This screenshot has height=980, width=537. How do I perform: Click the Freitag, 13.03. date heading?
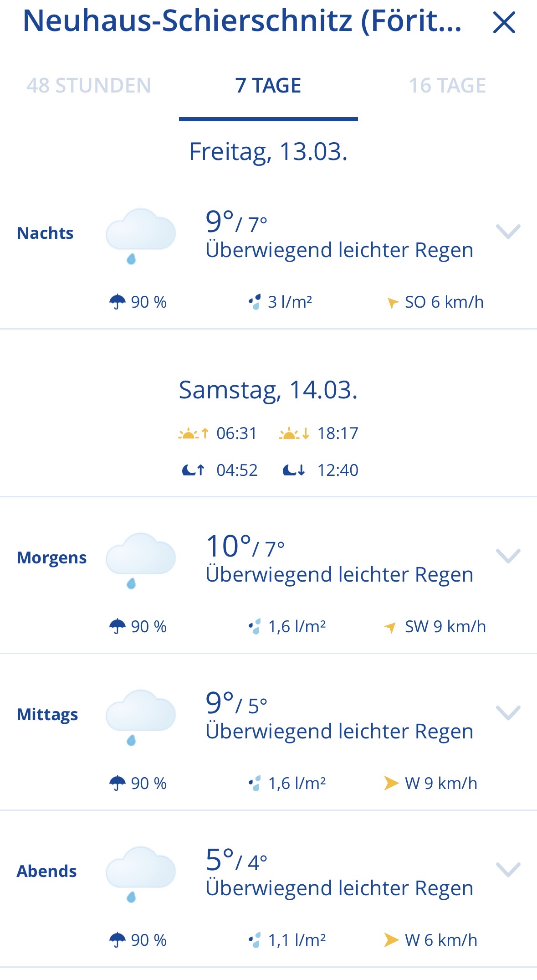pyautogui.click(x=268, y=151)
